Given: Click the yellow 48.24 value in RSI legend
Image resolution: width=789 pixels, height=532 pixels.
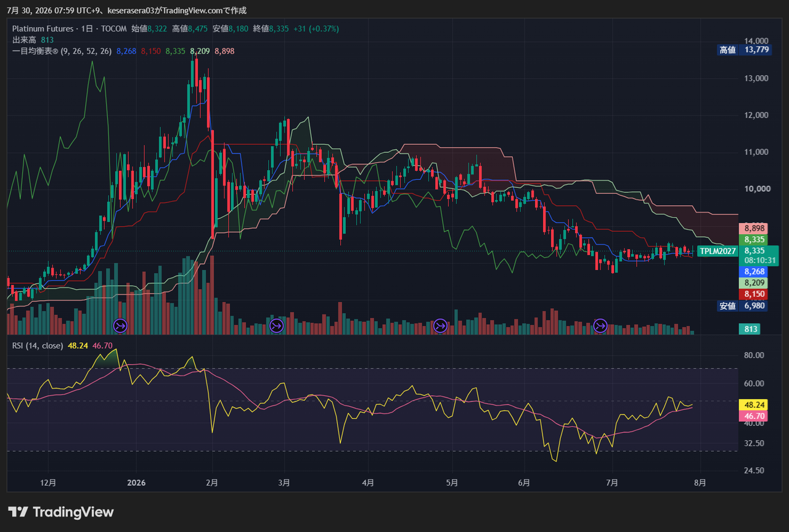Looking at the screenshot, I should pyautogui.click(x=78, y=346).
